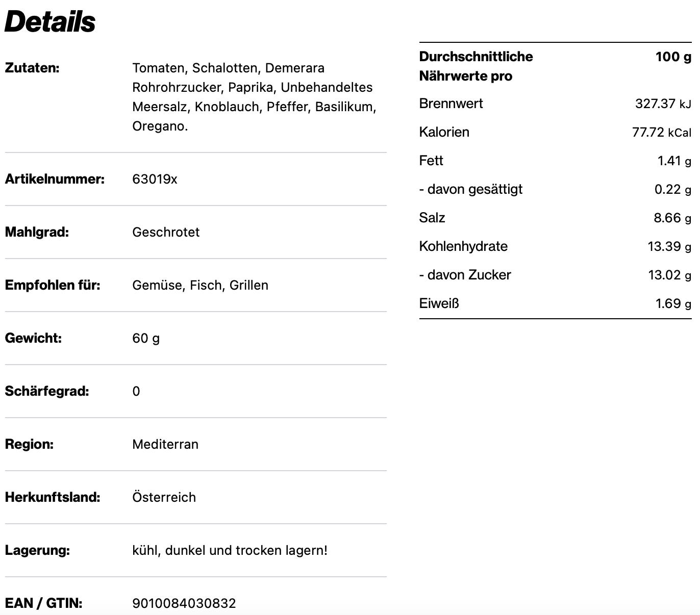Click the davon Zucker value 13.02 g
The width and height of the screenshot is (700, 615).
tap(669, 275)
